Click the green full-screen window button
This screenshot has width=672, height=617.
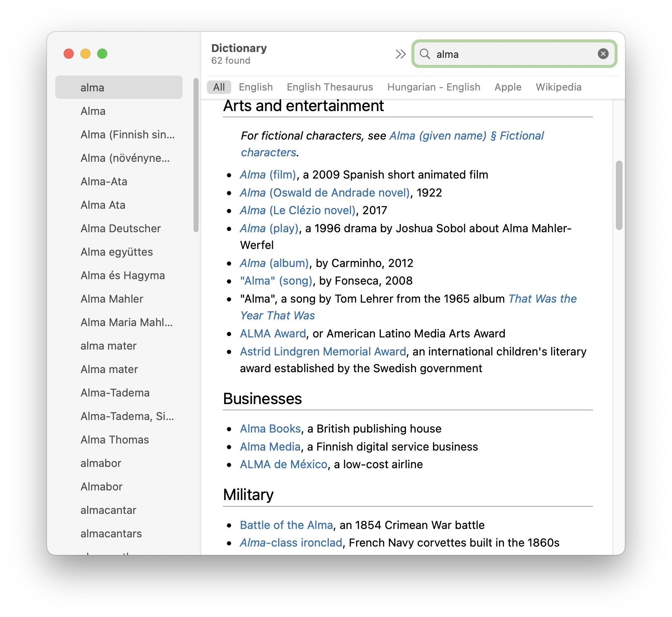point(102,54)
